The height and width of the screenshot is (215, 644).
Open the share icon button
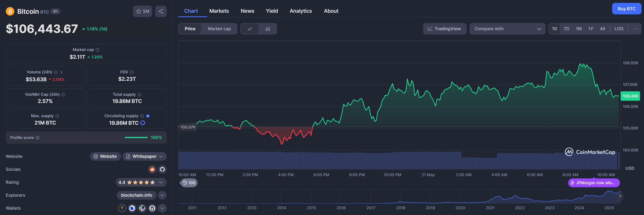point(161,11)
